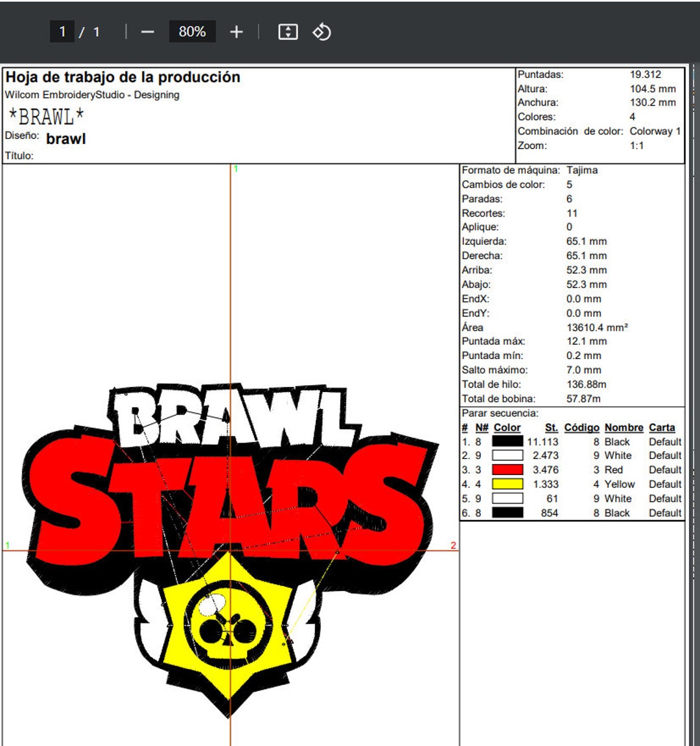
Task: Select the Colorway 1 value
Action: [655, 131]
